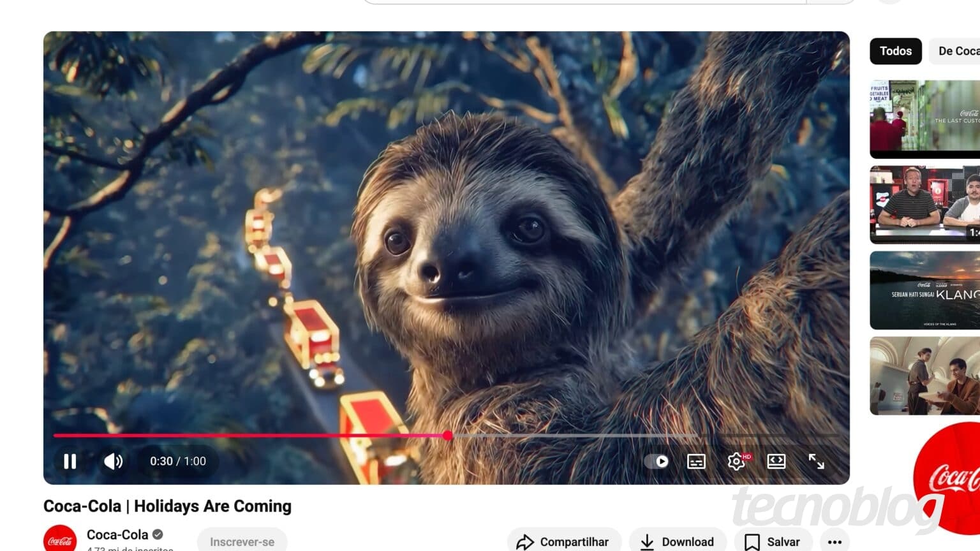The width and height of the screenshot is (980, 551).
Task: Turn on subtitles with the CC icon
Action: 695,461
